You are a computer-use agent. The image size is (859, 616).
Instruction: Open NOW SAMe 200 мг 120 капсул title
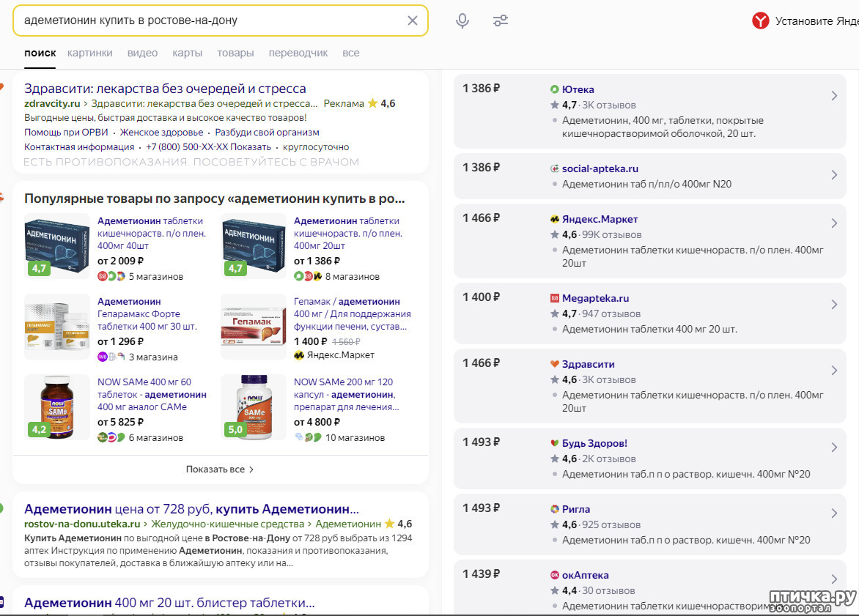click(346, 394)
